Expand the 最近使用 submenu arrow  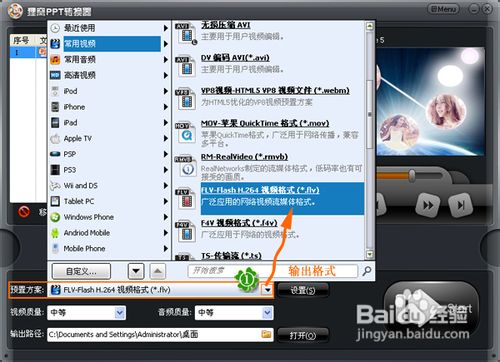[x=165, y=28]
